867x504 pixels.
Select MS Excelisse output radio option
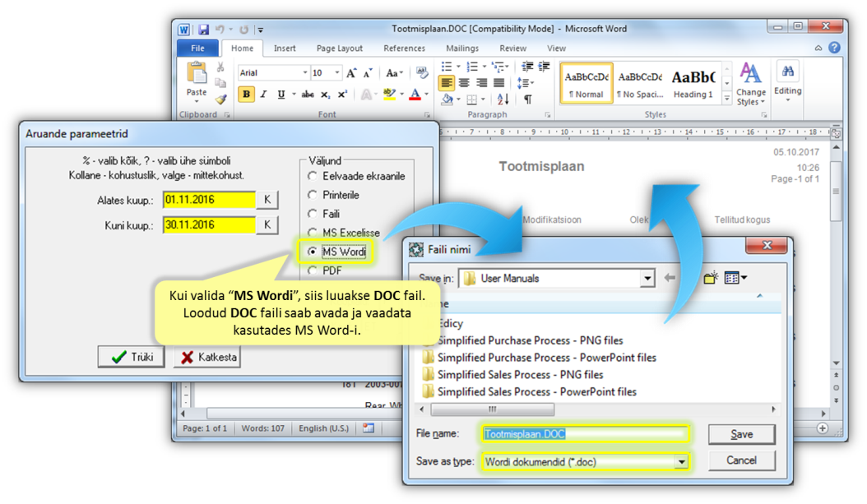click(313, 232)
